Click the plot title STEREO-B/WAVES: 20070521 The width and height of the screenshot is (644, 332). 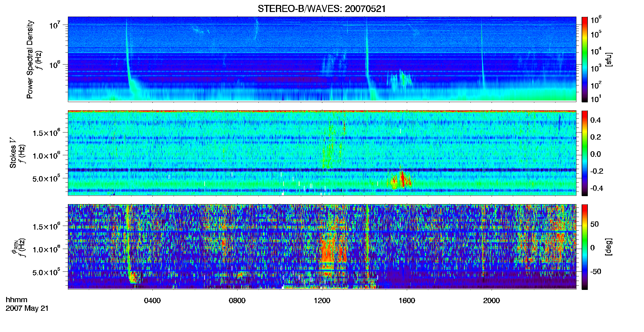(x=322, y=9)
